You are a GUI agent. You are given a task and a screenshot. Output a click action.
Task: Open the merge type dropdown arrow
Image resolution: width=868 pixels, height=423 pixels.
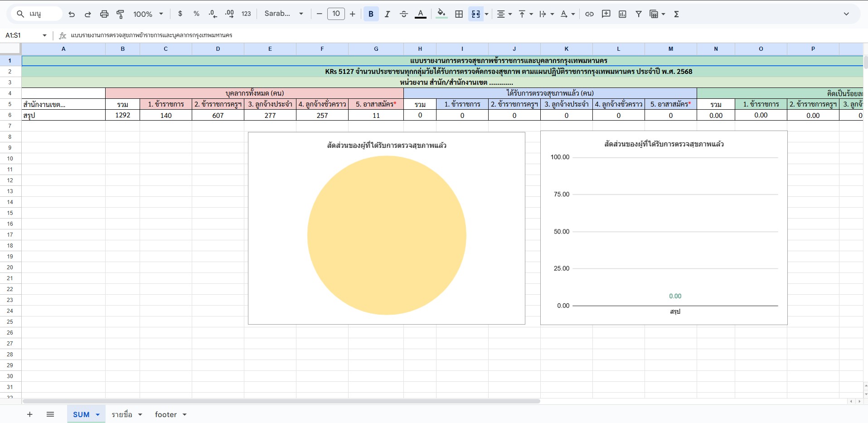487,14
